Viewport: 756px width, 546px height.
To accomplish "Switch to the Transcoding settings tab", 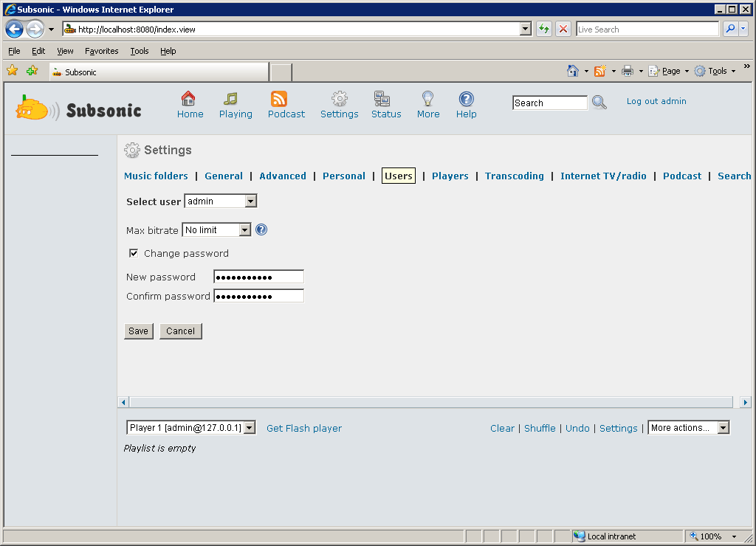I will [514, 176].
